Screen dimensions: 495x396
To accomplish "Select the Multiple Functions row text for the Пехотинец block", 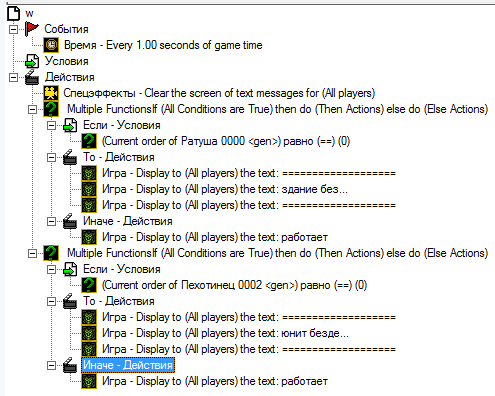I will 277,253.
